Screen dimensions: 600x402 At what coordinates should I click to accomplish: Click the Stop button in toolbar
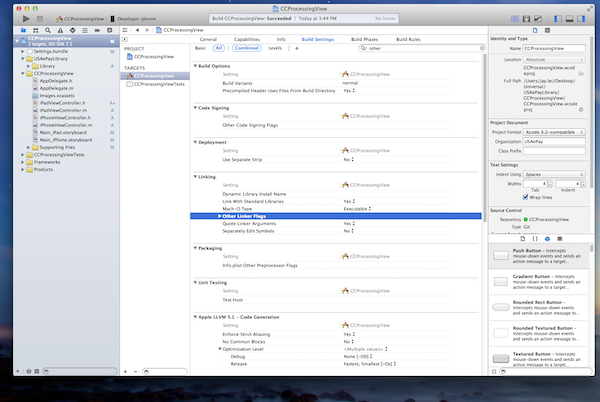click(41, 19)
